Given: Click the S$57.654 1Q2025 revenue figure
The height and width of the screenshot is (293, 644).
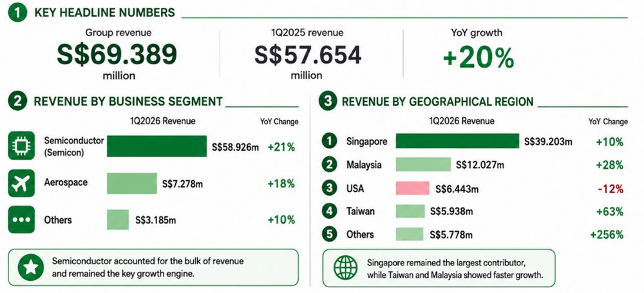Looking at the screenshot, I should (308, 54).
